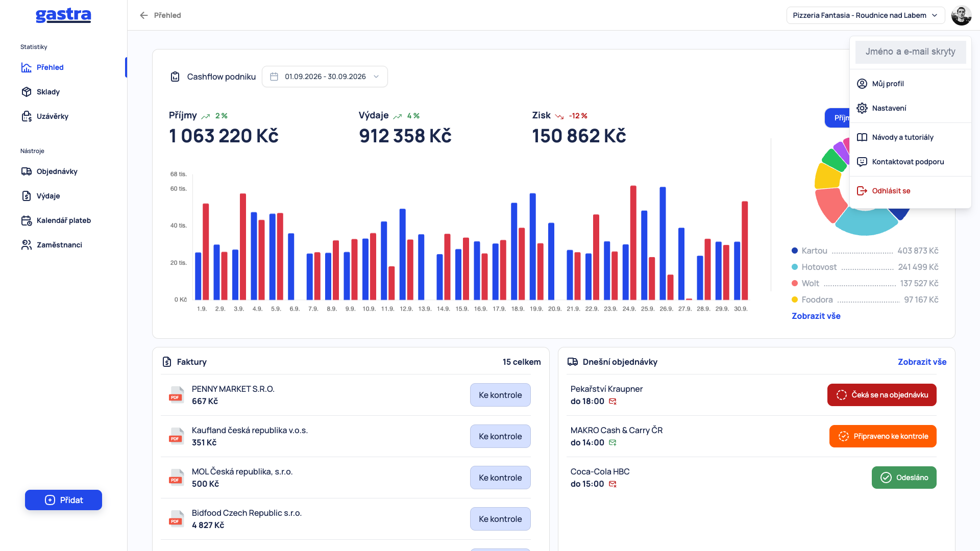
Task: Click the Přidat button
Action: pos(63,500)
